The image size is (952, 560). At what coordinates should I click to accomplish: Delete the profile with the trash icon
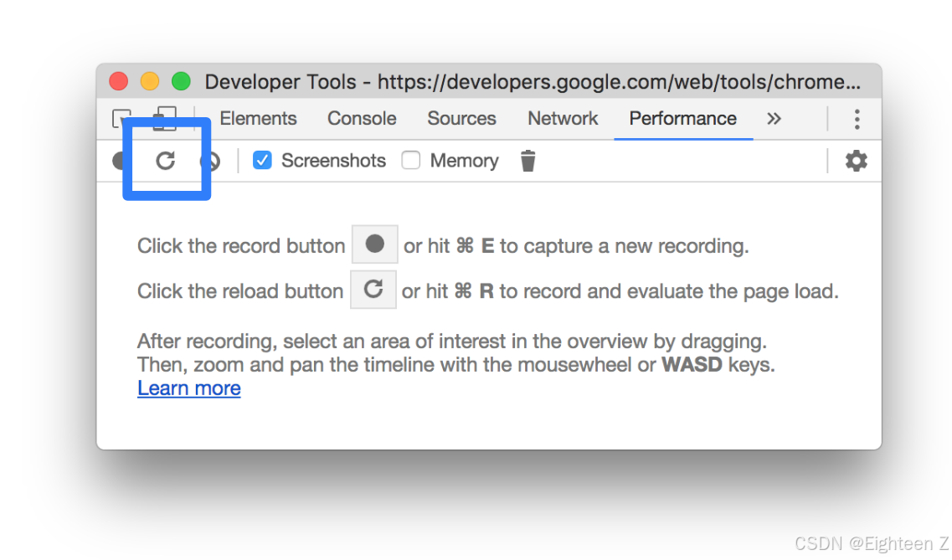[527, 161]
